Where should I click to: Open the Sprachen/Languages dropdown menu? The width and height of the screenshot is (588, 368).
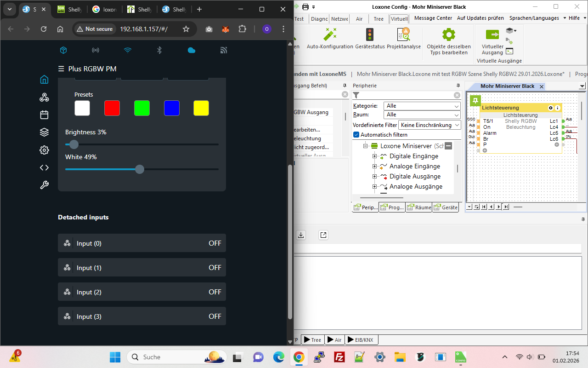[537, 18]
